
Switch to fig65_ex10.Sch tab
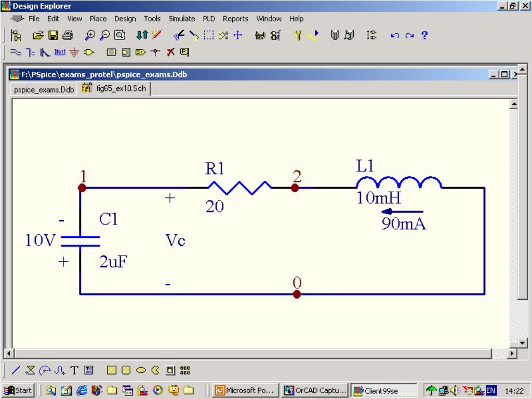tap(114, 88)
